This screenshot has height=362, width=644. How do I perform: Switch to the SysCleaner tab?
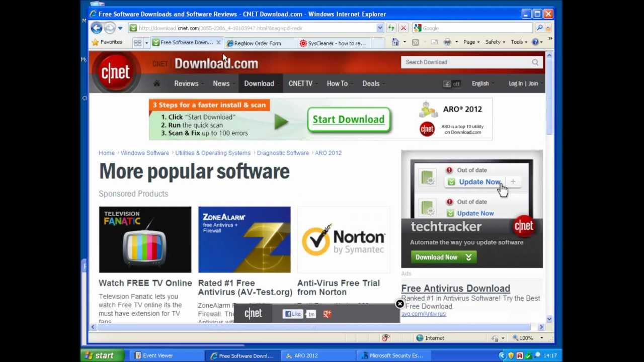334,43
